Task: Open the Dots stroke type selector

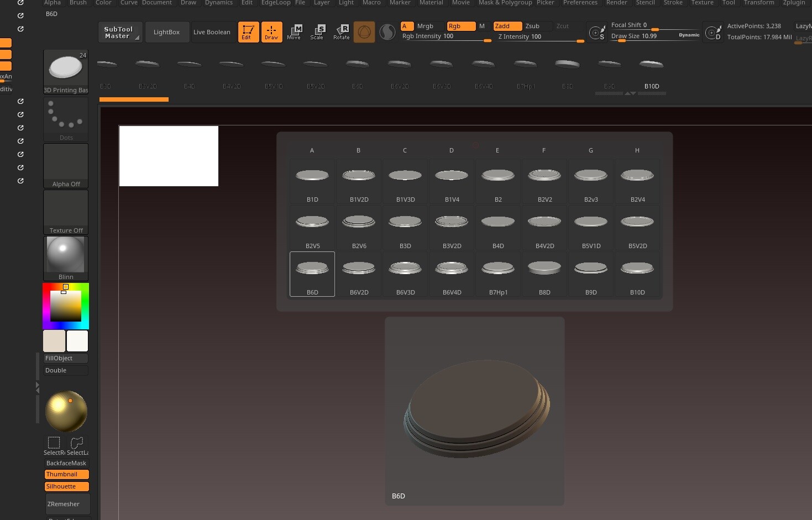Action: tap(66, 118)
